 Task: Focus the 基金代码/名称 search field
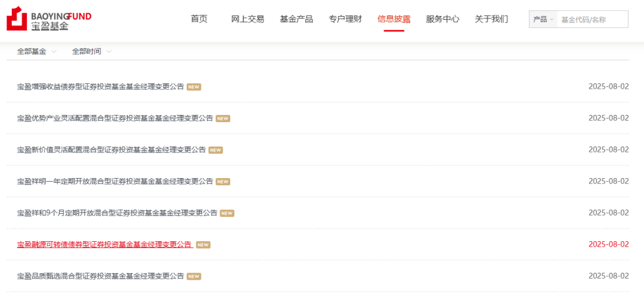tap(593, 19)
